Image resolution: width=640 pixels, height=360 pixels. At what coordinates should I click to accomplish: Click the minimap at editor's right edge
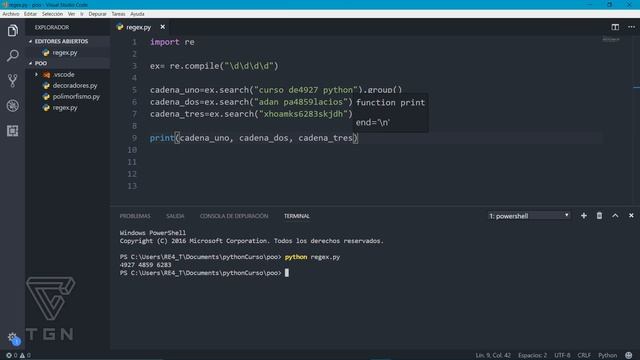(611, 40)
